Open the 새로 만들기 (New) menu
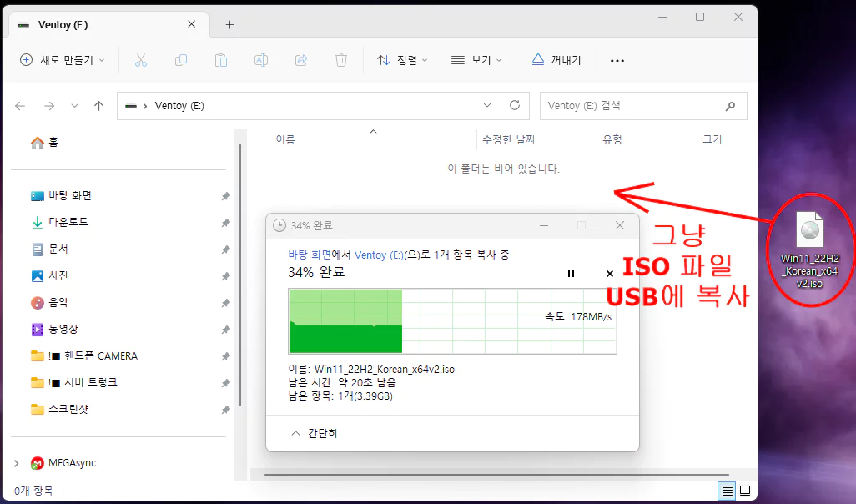The image size is (856, 504). [x=62, y=60]
